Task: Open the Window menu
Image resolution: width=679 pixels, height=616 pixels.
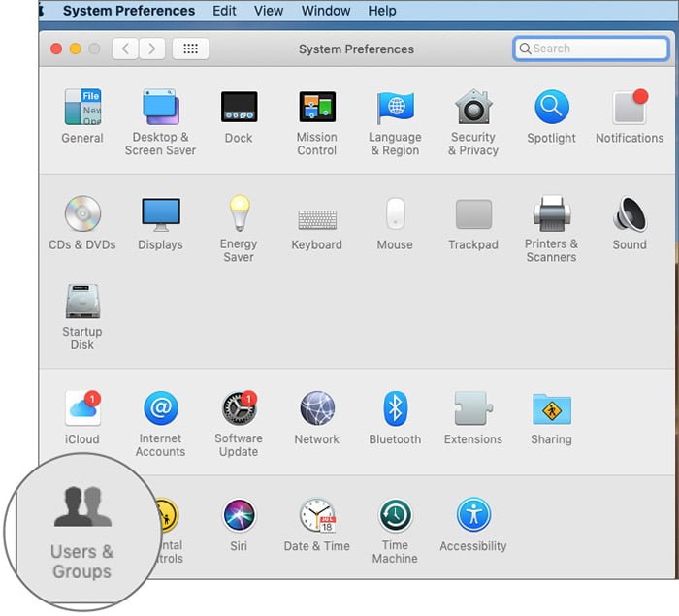Action: [326, 11]
